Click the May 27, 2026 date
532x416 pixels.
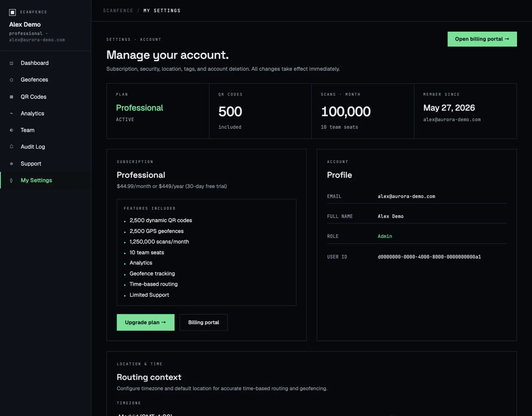tap(449, 108)
